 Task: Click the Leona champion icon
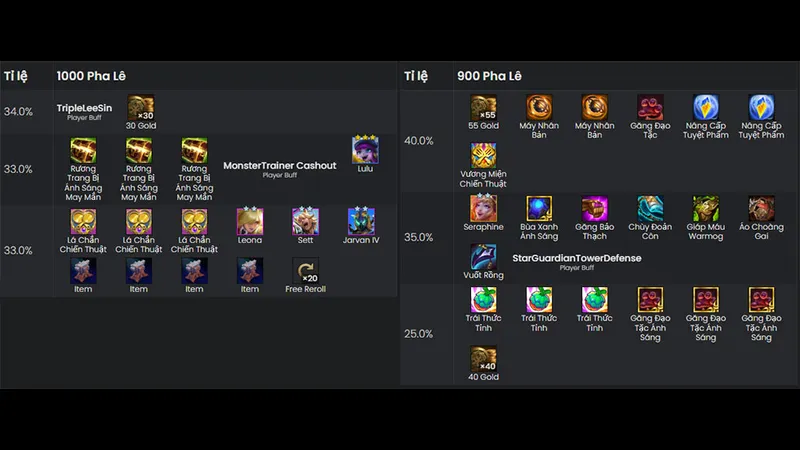249,221
